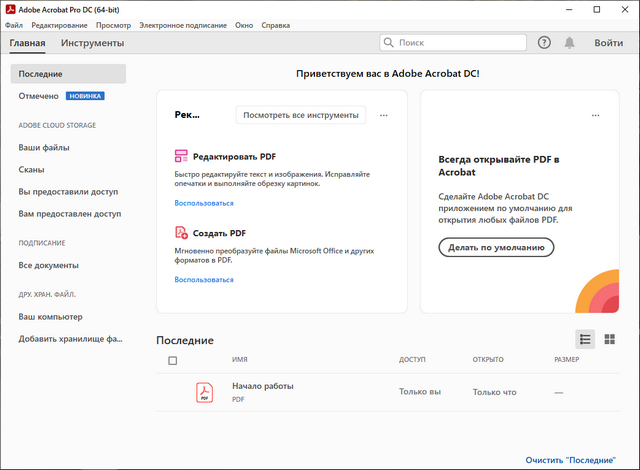This screenshot has width=640, height=470.
Task: Switch to the Инструменты tab
Action: 92,43
